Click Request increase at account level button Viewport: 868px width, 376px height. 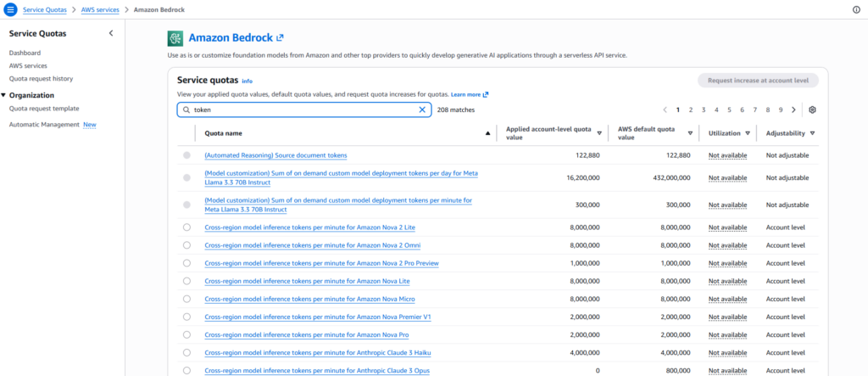[758, 81]
